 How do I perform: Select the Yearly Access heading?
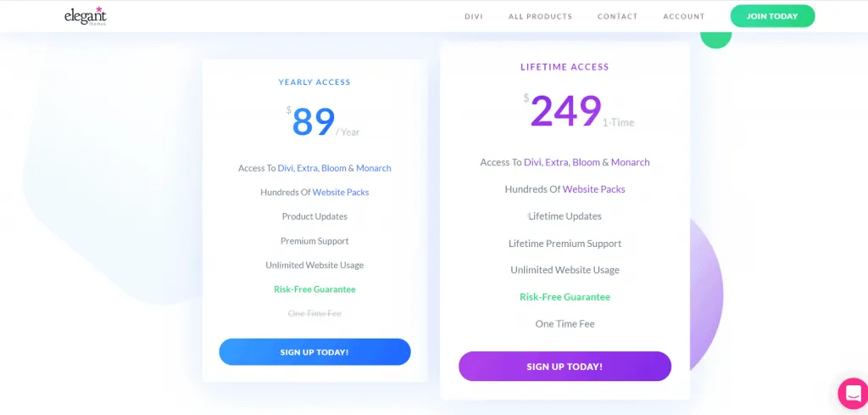pyautogui.click(x=314, y=82)
